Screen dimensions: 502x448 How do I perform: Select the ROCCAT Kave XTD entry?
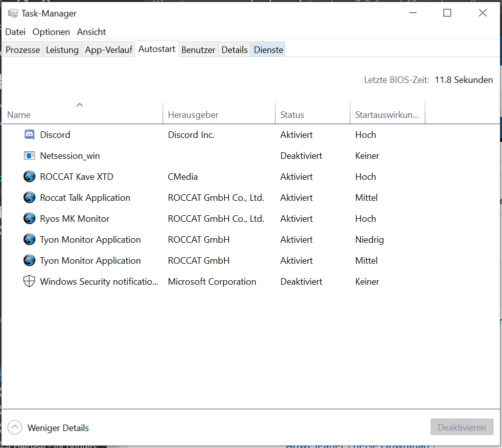(x=76, y=176)
